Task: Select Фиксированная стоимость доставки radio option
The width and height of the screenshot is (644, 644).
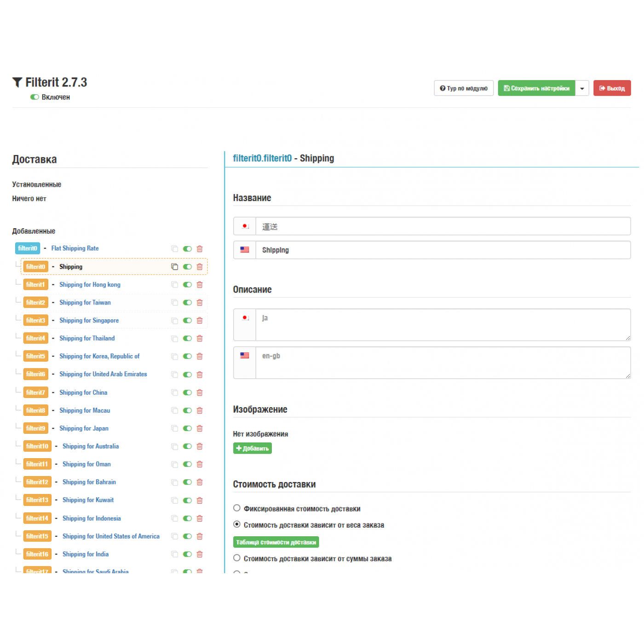Action: (x=237, y=508)
